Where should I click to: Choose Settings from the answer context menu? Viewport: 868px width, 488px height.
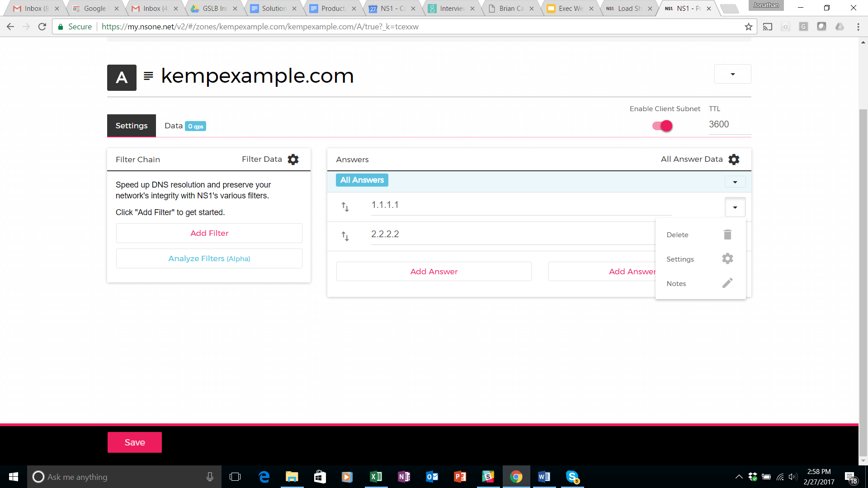[x=680, y=259]
